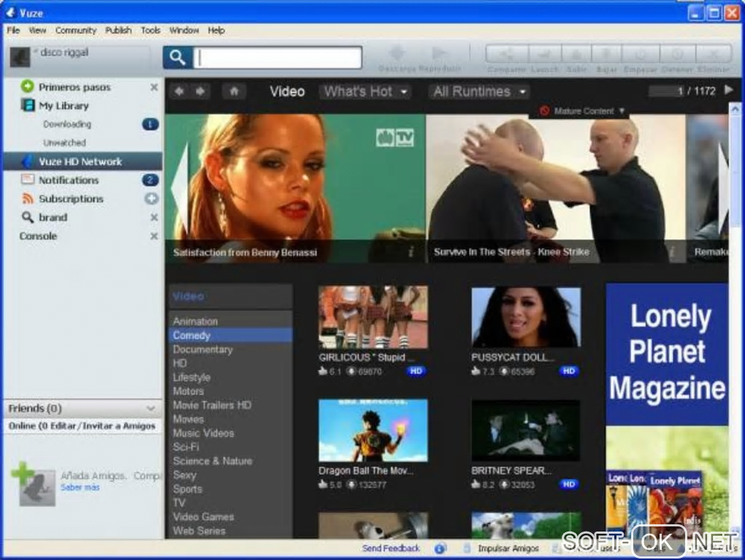Open Primeros pasos in sidebar
Image resolution: width=745 pixels, height=560 pixels.
74,88
